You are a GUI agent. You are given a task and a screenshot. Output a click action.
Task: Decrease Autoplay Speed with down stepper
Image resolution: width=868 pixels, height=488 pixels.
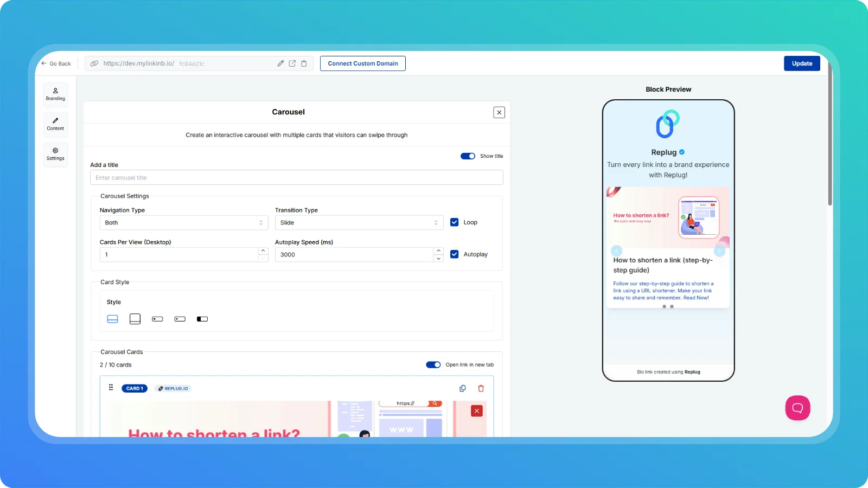click(x=438, y=259)
